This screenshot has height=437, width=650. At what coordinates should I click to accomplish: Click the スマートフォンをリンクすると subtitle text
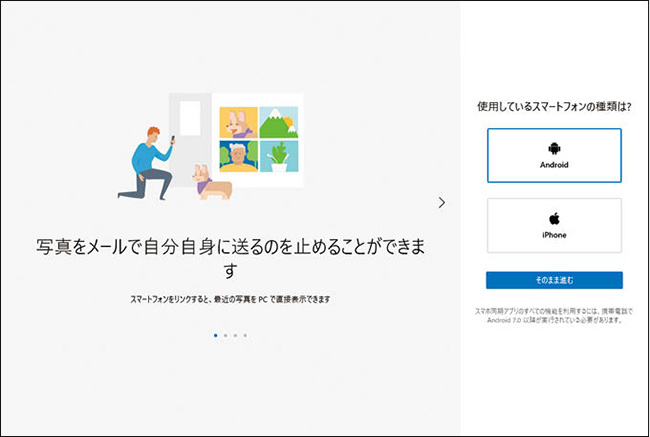pos(230,299)
